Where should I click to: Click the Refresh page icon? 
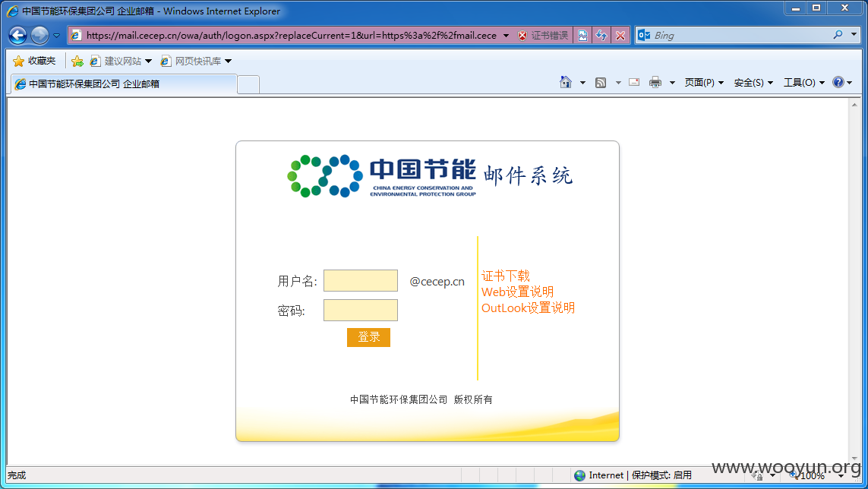[x=601, y=36]
